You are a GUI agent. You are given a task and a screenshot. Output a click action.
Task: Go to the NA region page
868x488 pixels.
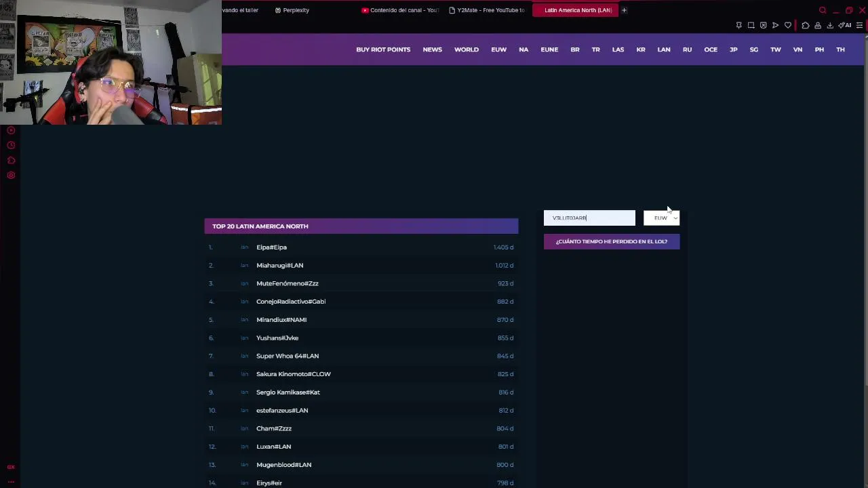click(524, 49)
